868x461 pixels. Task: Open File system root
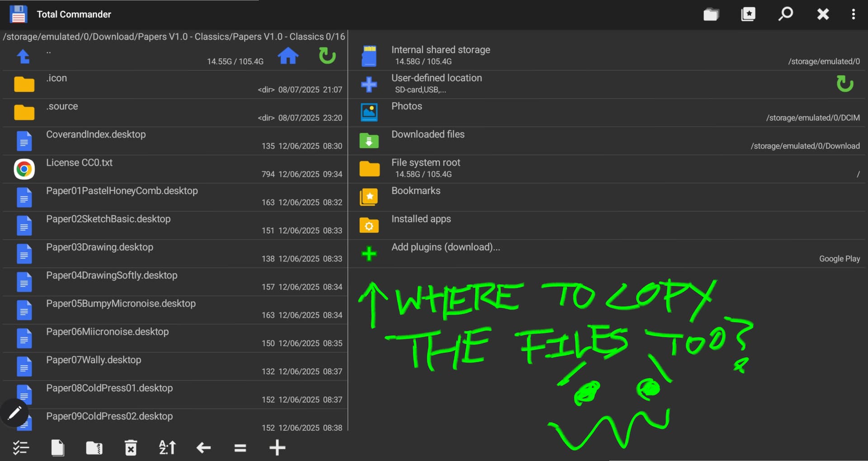pos(607,169)
